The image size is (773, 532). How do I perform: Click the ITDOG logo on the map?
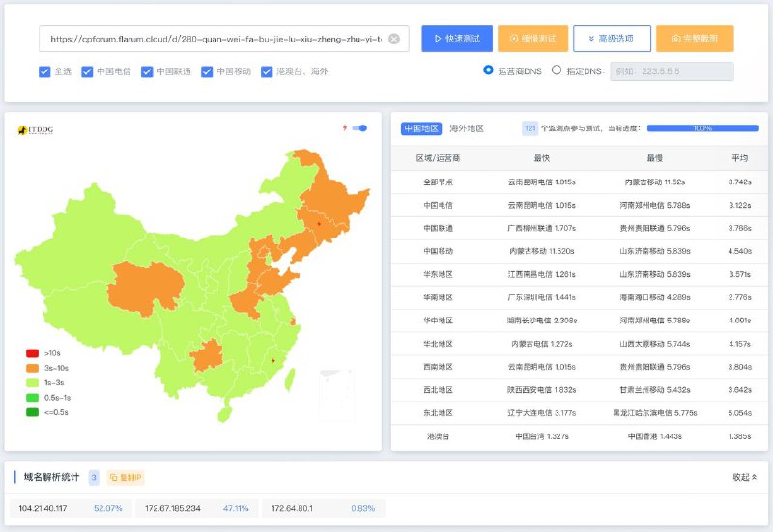[x=36, y=130]
